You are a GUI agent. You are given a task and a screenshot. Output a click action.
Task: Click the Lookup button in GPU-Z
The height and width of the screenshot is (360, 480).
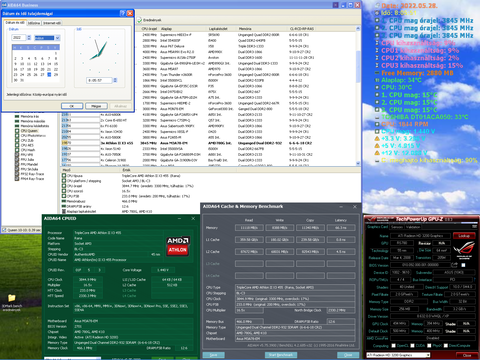464,236
